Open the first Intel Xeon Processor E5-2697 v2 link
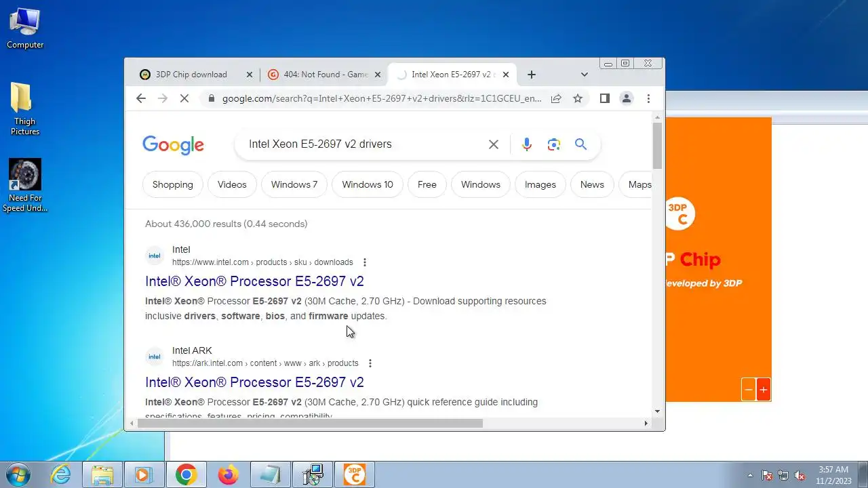868x488 pixels. (254, 281)
